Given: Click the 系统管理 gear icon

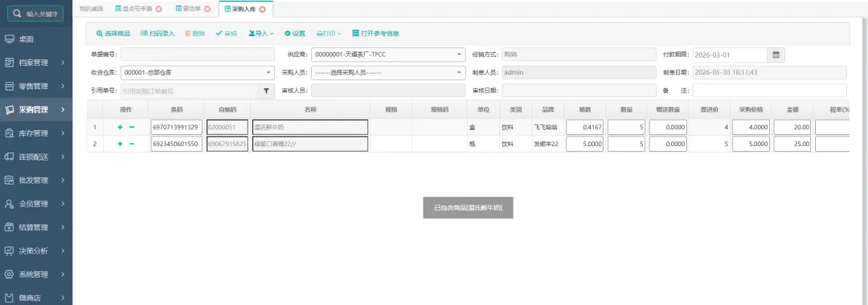Looking at the screenshot, I should click(9, 274).
